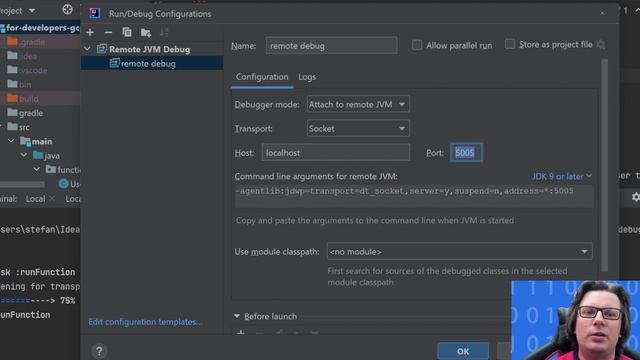Viewport: 640px width, 360px height.
Task: Select the .idea folder
Action: tap(28, 56)
